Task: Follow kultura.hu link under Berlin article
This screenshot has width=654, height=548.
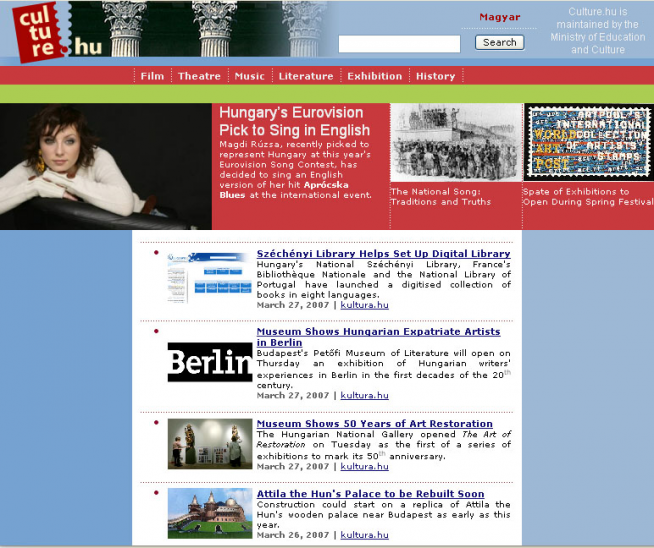Action: [x=365, y=395]
